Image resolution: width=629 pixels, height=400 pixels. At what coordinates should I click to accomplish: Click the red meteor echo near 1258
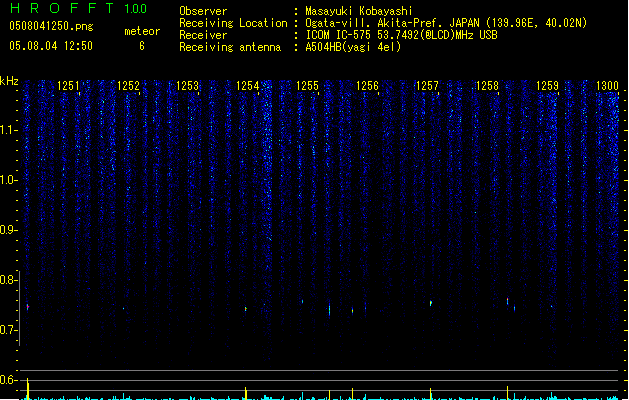pos(507,301)
